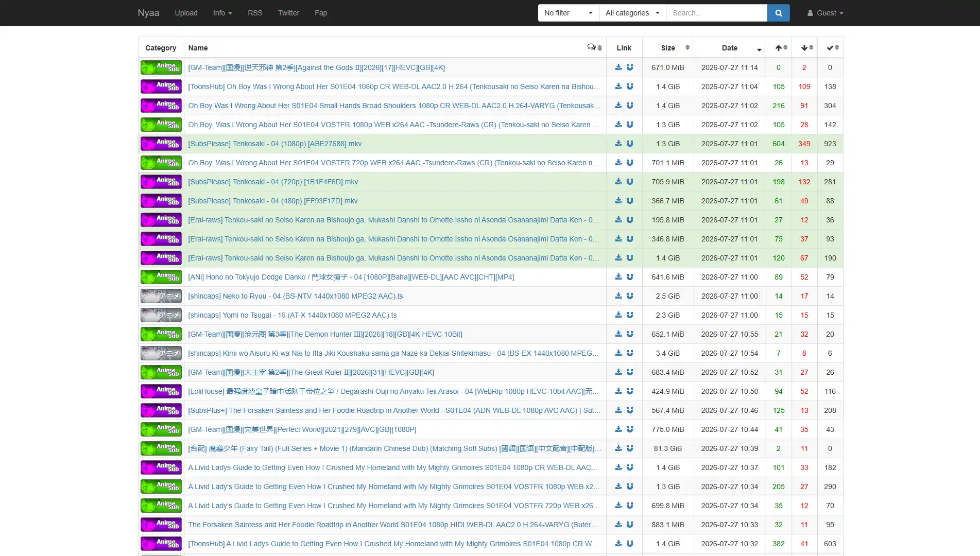The height and width of the screenshot is (556, 980).
Task: Download torrent file for SubsPlease Tenkosaki 1080p
Action: [x=618, y=144]
